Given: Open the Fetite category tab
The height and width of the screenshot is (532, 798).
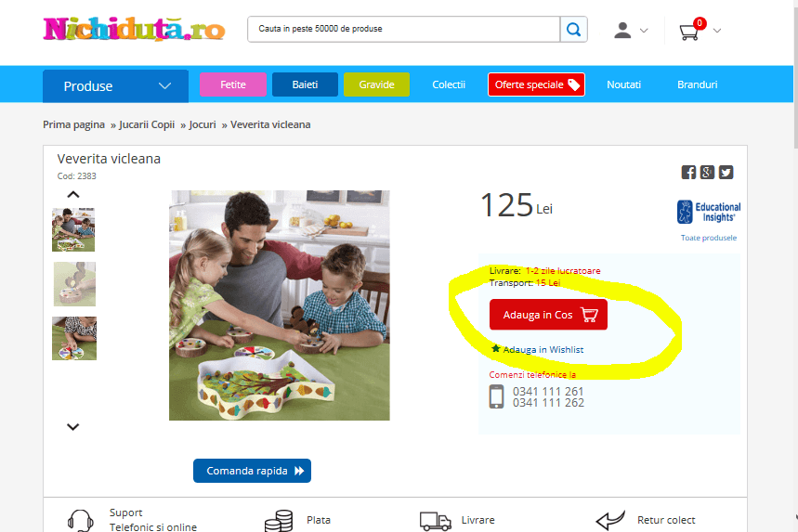Looking at the screenshot, I should 233,84.
